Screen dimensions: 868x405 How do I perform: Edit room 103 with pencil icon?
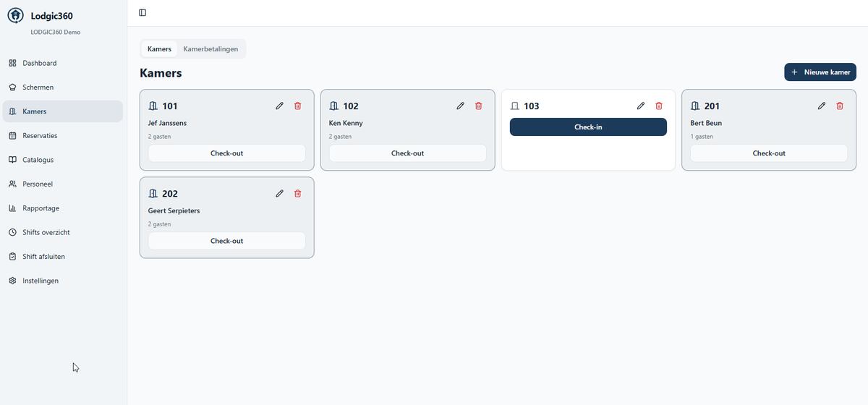pos(641,106)
